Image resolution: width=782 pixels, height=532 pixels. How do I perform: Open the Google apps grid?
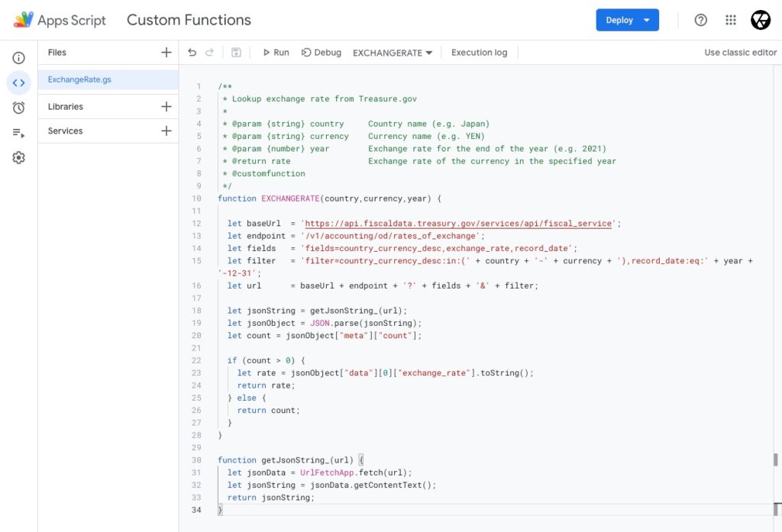(x=731, y=20)
